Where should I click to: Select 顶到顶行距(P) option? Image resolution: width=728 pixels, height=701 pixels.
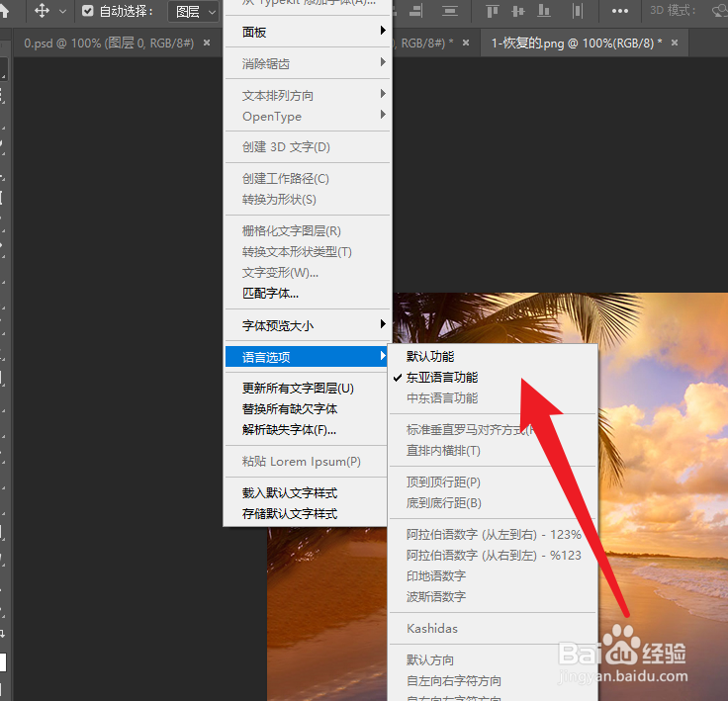click(493, 482)
